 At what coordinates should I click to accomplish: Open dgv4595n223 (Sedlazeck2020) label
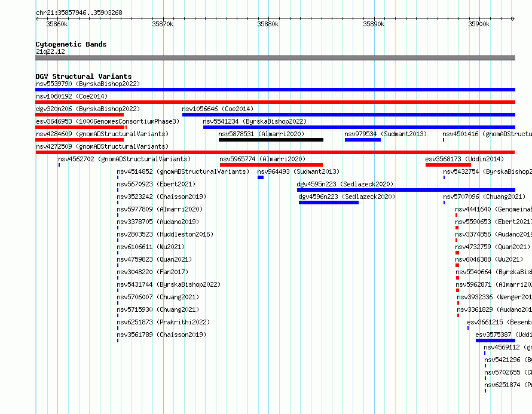(345, 184)
